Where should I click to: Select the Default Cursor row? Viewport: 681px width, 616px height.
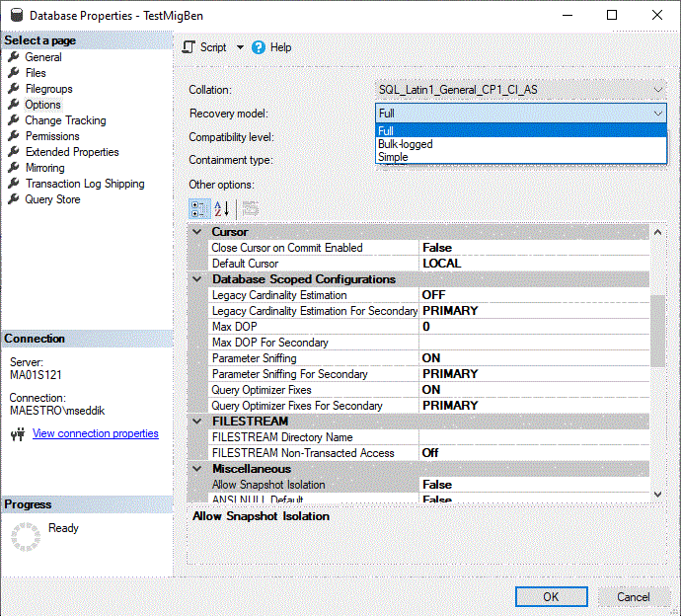coord(429,264)
